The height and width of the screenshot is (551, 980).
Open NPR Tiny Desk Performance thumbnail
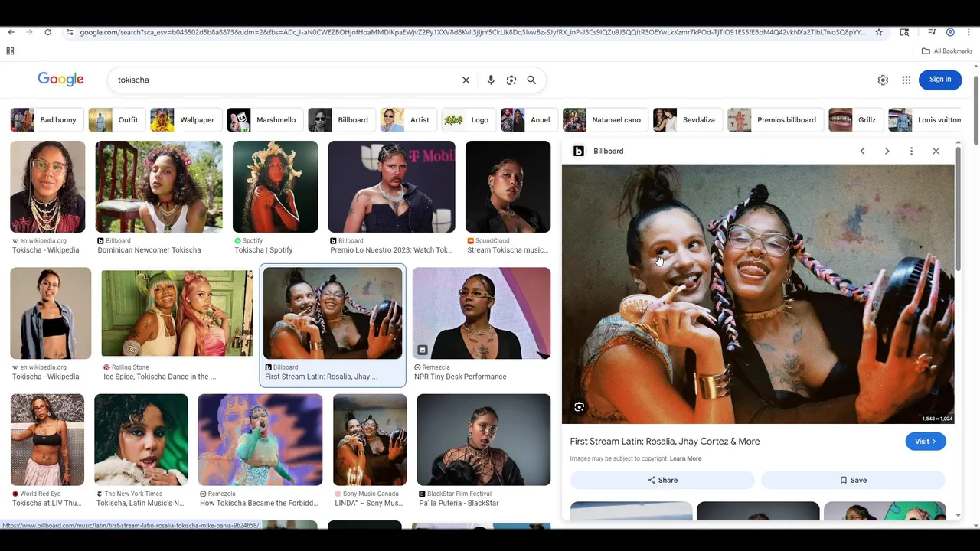482,313
